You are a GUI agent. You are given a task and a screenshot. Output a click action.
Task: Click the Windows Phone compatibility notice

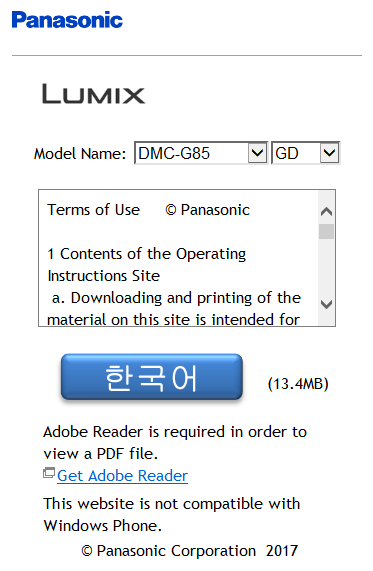click(x=172, y=515)
